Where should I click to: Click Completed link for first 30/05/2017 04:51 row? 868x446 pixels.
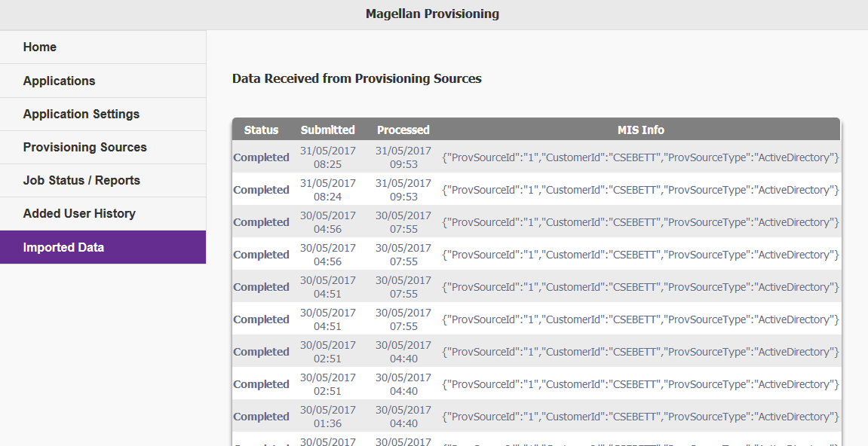(261, 286)
